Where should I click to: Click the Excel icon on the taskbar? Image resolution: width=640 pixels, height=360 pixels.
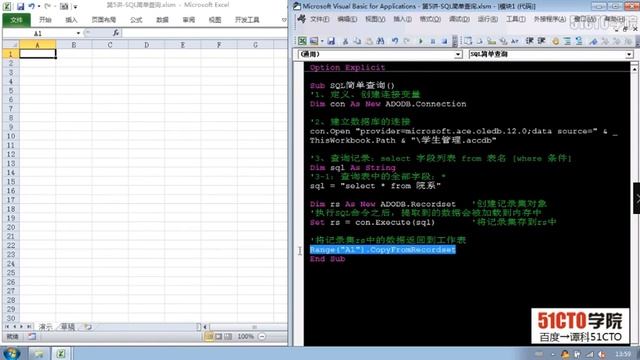(x=60, y=353)
